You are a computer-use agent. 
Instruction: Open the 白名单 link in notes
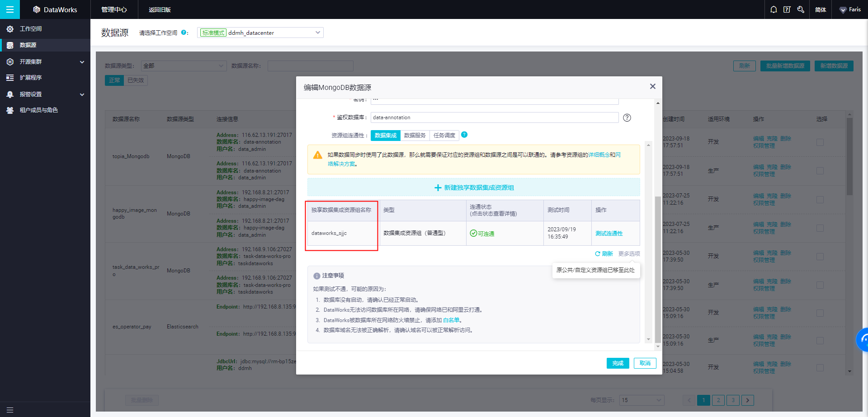pyautogui.click(x=451, y=320)
